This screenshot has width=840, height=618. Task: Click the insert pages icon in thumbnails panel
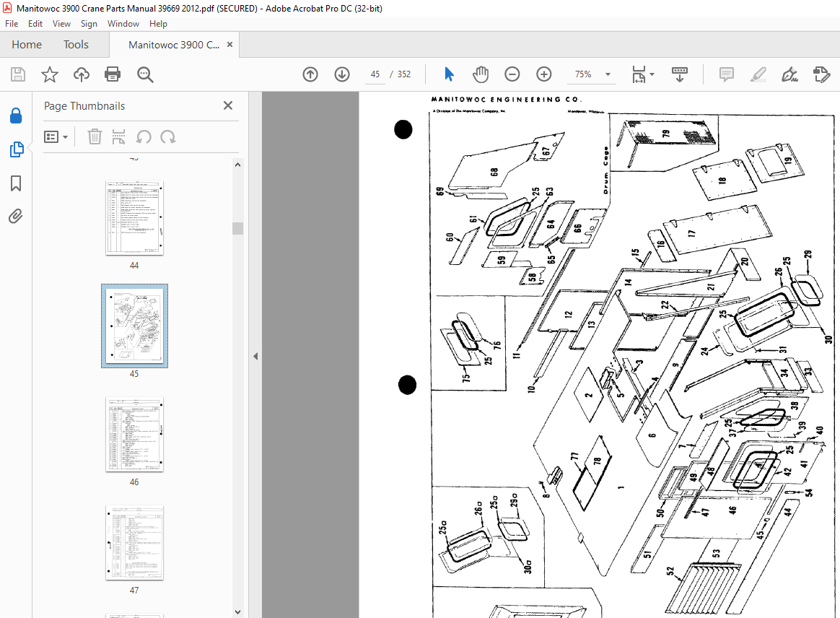click(x=118, y=136)
